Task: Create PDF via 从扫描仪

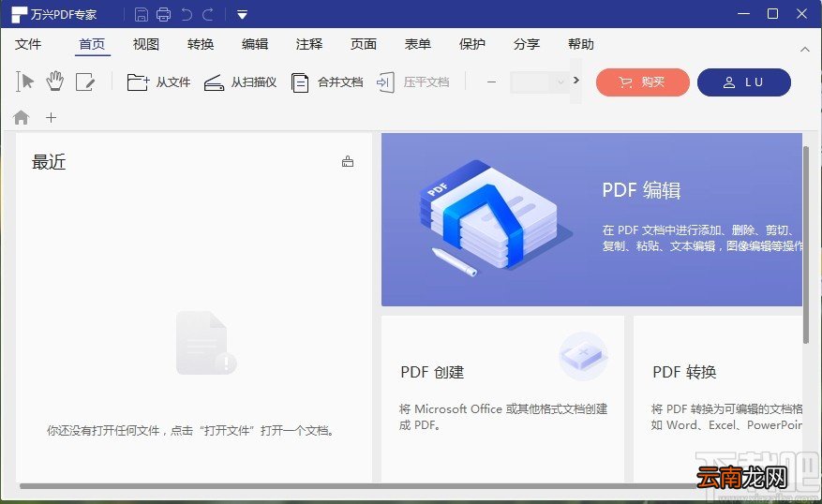Action: [240, 82]
